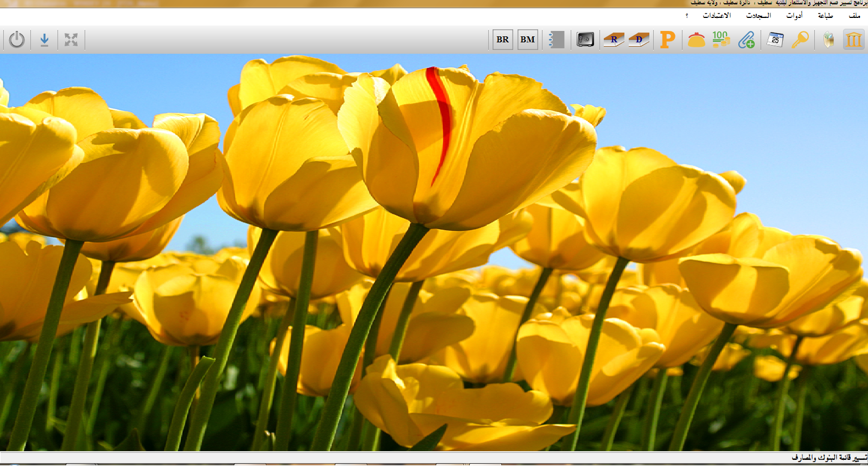Open the yellow coin purse icon

(x=696, y=40)
